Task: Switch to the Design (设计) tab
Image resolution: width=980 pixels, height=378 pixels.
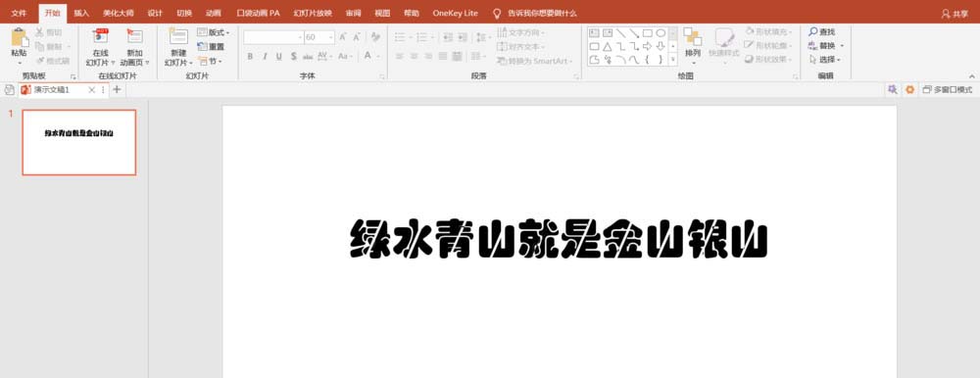Action: pos(155,13)
